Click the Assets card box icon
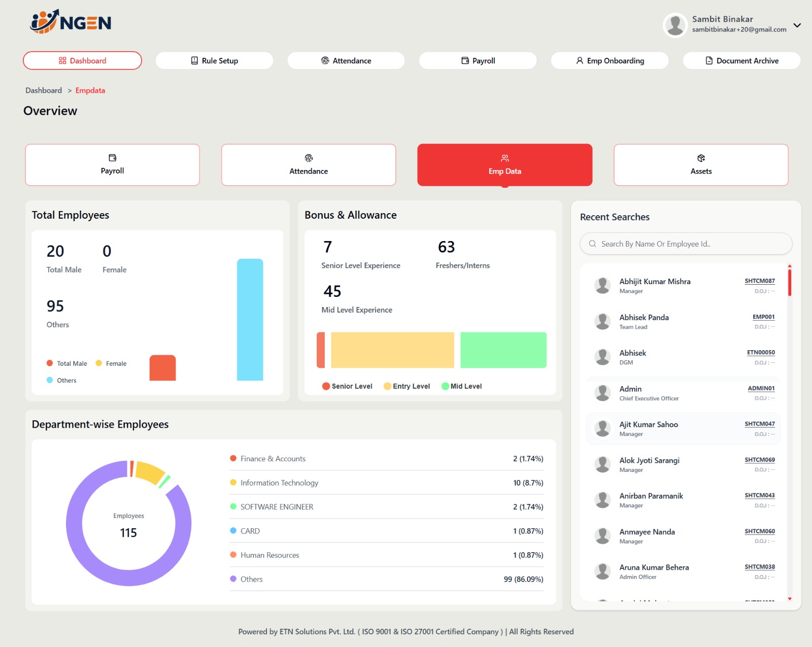Screen dimensions: 812x647 (701, 158)
